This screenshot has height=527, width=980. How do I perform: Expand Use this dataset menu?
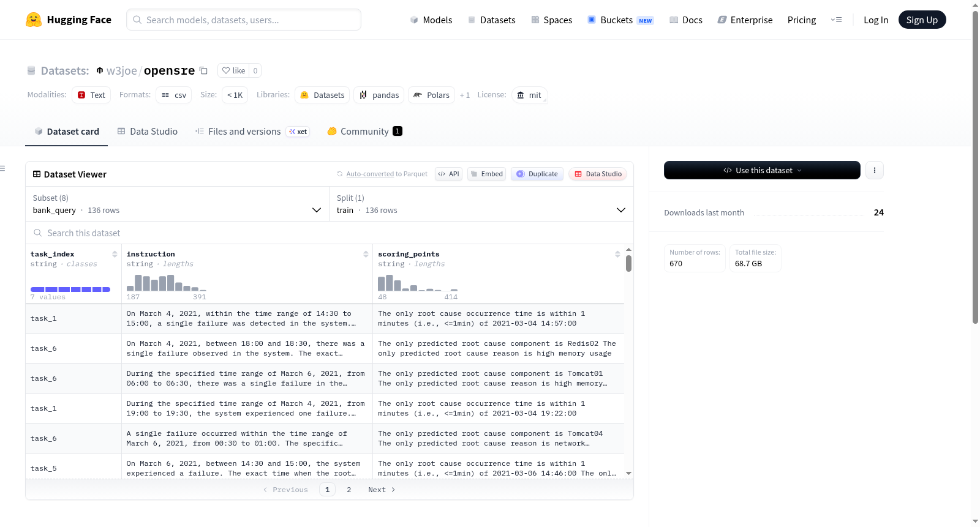pyautogui.click(x=762, y=170)
